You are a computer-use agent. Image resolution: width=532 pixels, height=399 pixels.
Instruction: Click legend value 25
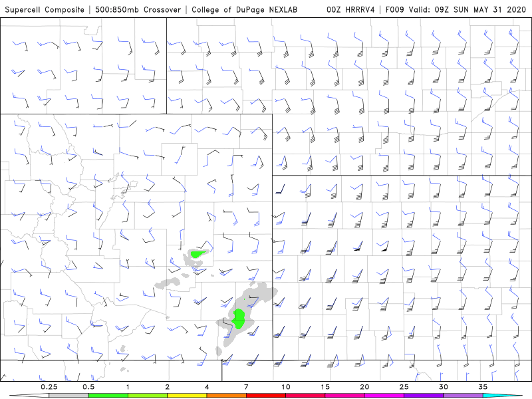(404, 387)
